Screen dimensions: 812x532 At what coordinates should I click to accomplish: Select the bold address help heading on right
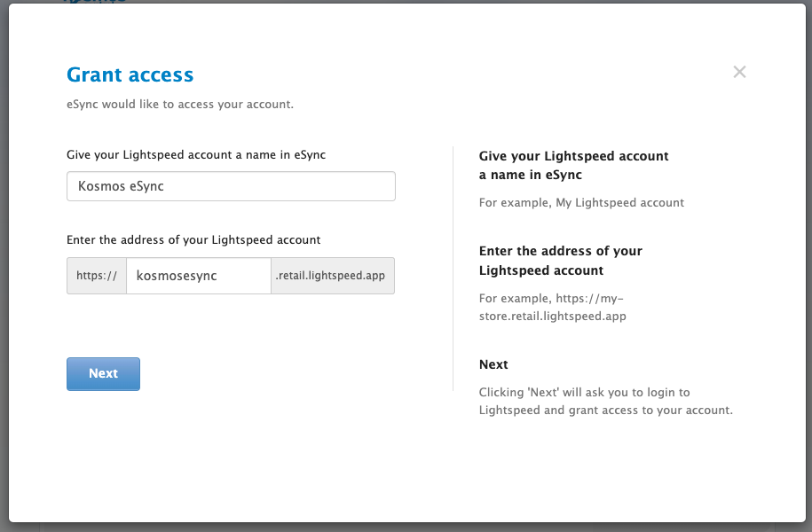point(560,261)
